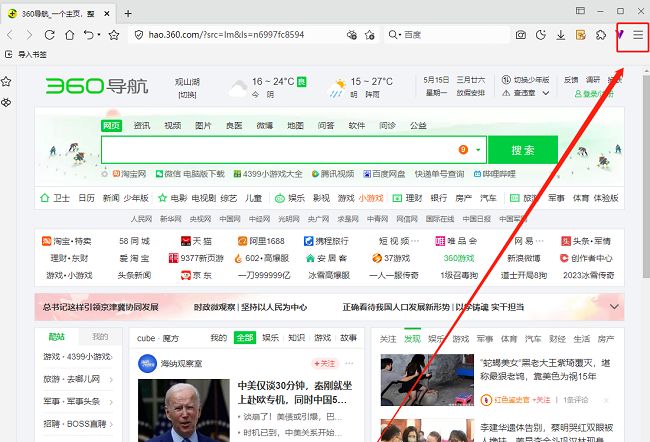
Task: Click the vertical page scrollbar
Action: [x=646, y=176]
